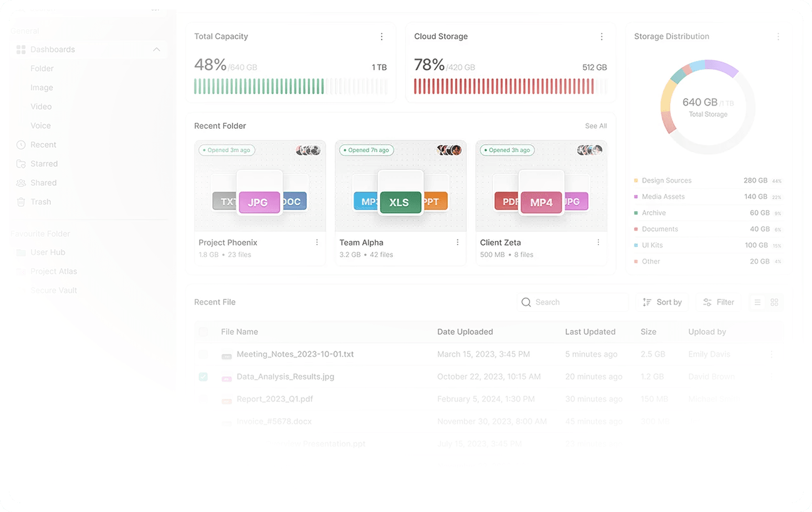The image size is (812, 512).
Task: Click the Design Sources yellow color swatch
Action: tap(636, 181)
